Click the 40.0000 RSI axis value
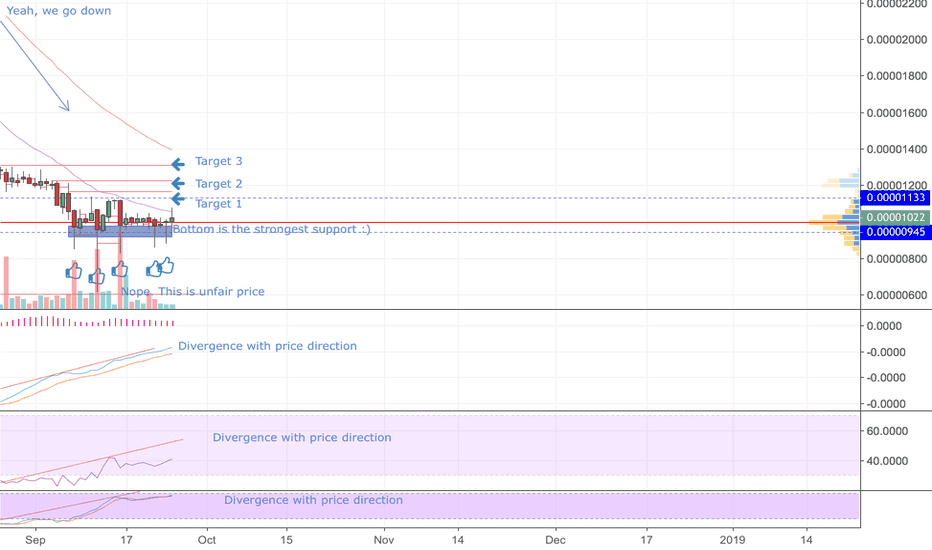The image size is (932, 550). (x=887, y=461)
